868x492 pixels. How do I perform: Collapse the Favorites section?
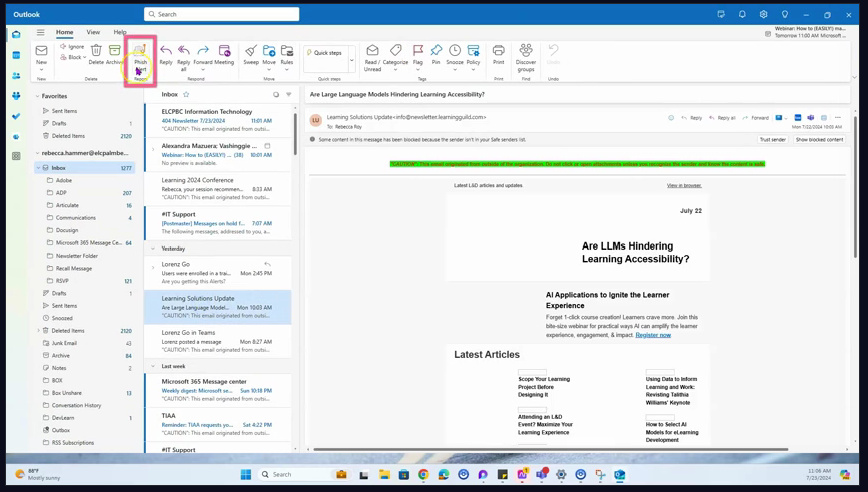pyautogui.click(x=38, y=96)
